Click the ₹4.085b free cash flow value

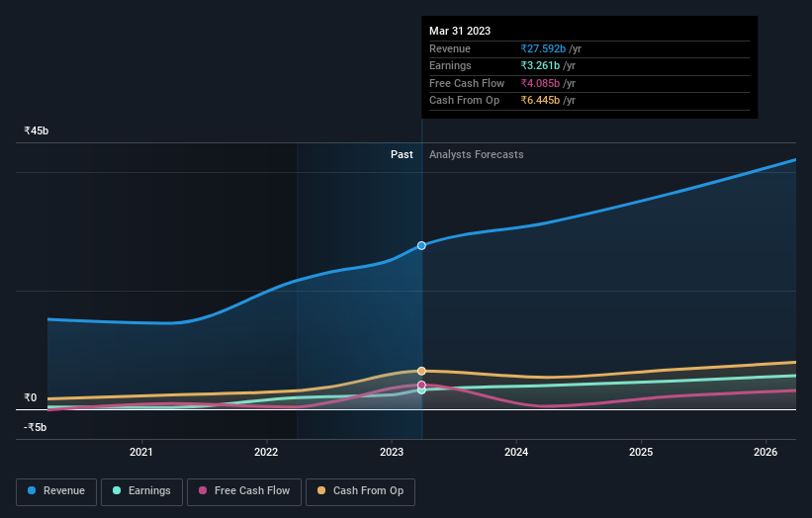[540, 83]
